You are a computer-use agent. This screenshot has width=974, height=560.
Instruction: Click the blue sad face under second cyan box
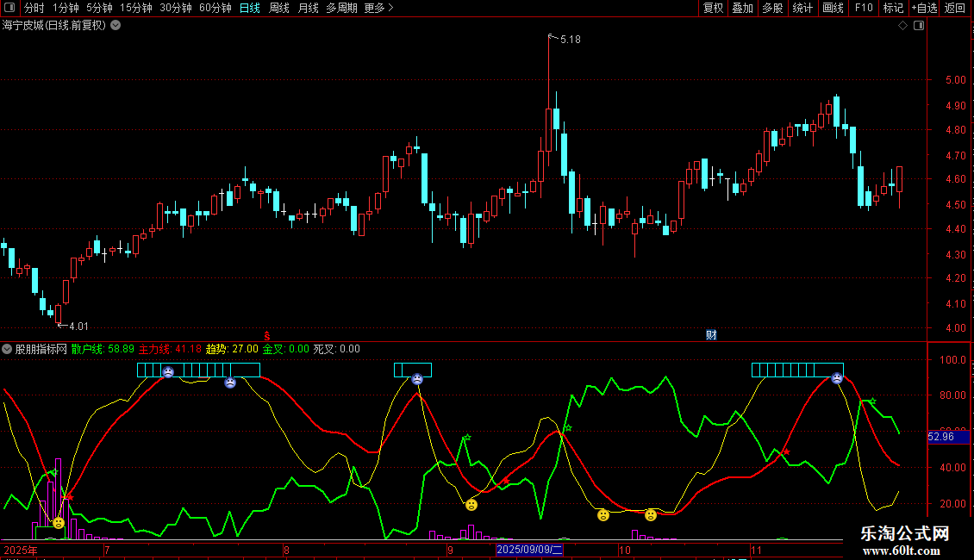tap(417, 379)
